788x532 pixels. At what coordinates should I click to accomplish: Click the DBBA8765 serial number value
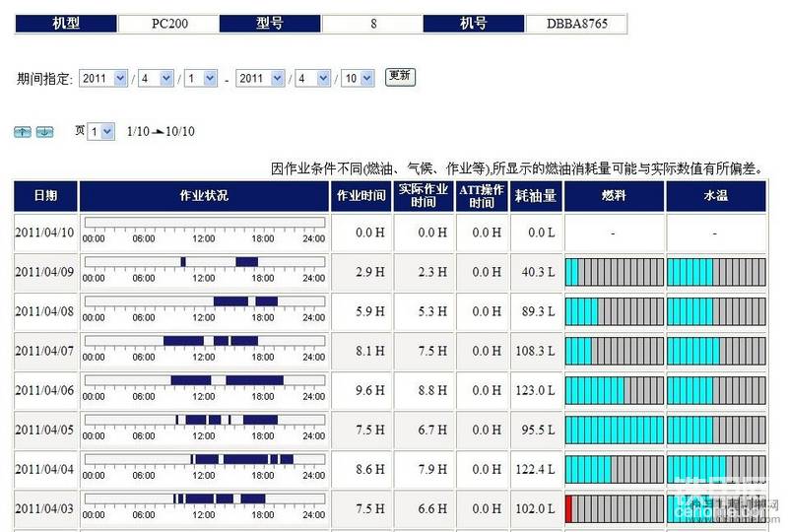click(x=576, y=24)
